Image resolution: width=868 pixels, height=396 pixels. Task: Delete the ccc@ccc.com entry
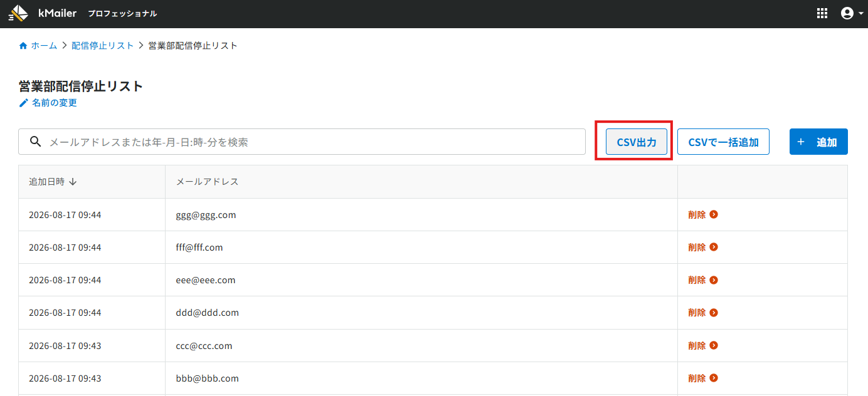tap(702, 345)
